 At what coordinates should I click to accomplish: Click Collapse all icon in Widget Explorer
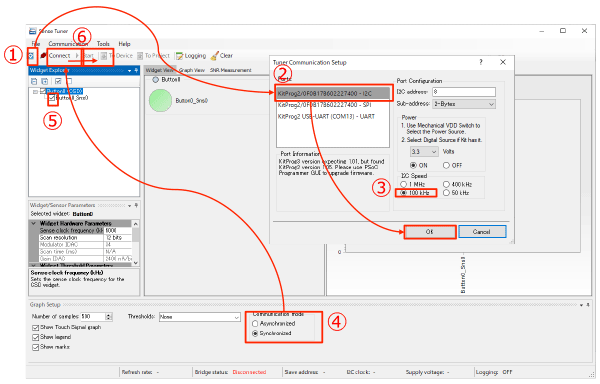pyautogui.click(x=34, y=81)
